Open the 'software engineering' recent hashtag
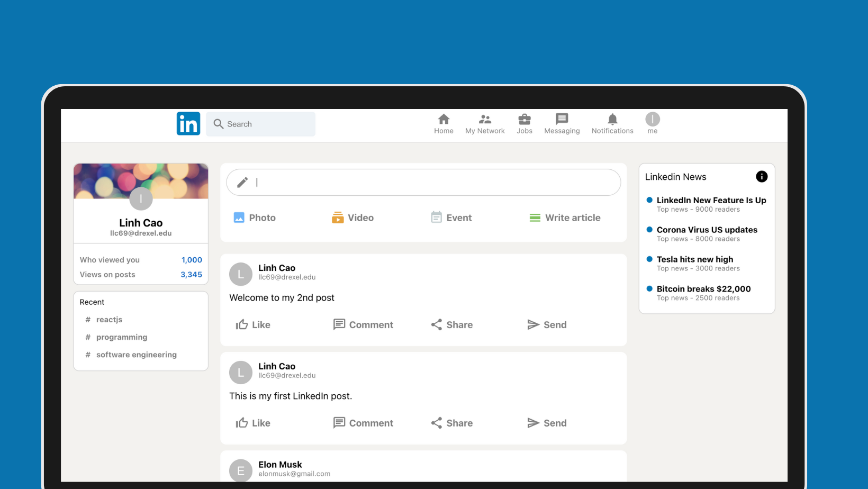 pos(137,355)
